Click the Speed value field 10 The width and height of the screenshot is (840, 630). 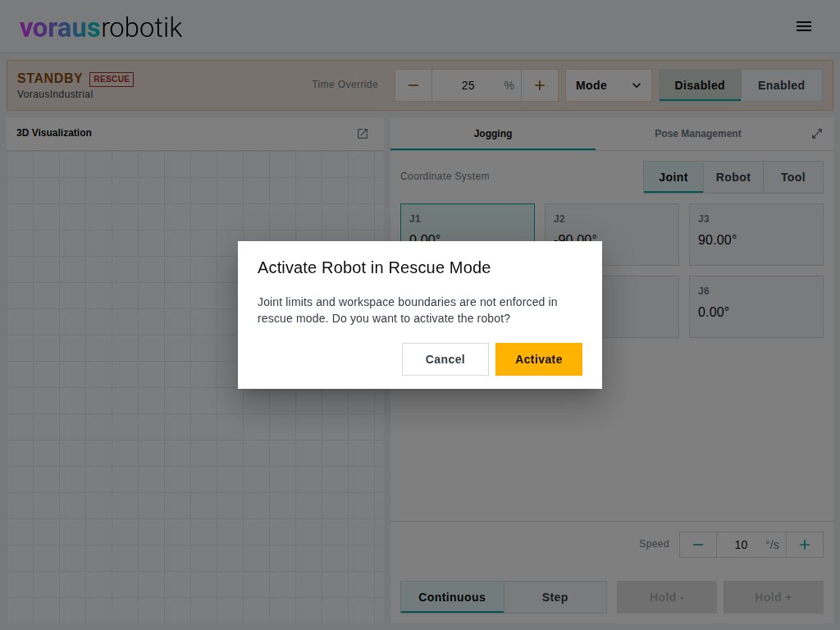point(741,545)
